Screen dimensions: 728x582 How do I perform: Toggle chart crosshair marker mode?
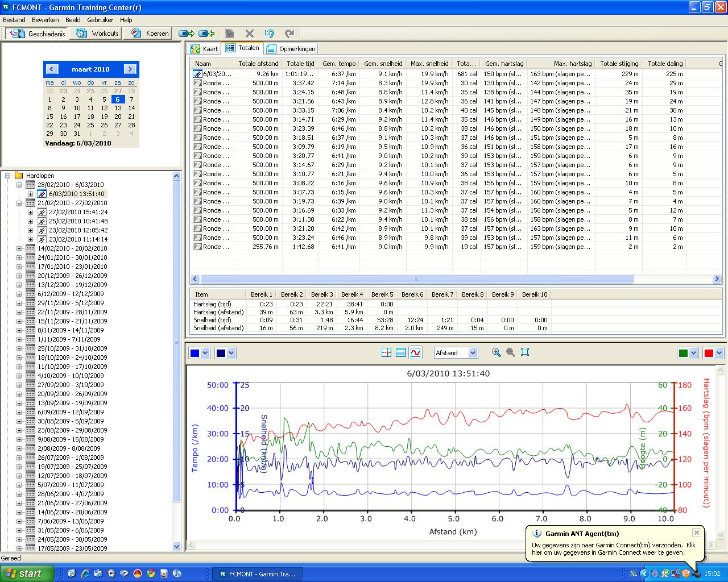[386, 353]
